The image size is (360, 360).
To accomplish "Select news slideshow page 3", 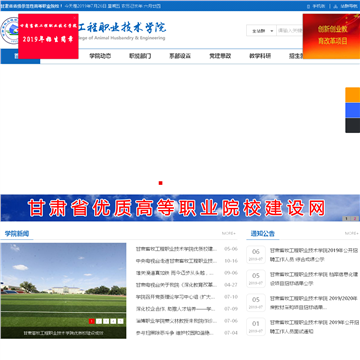I will pos(106,321).
